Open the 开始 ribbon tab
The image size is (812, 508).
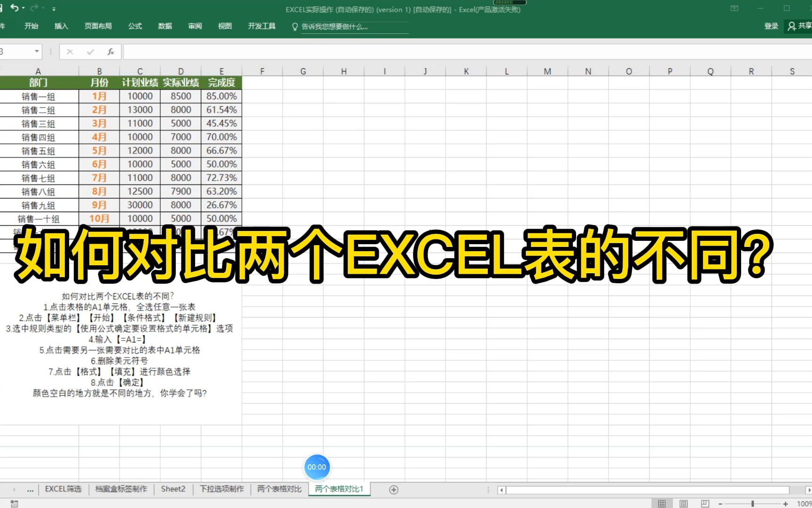coord(31,26)
